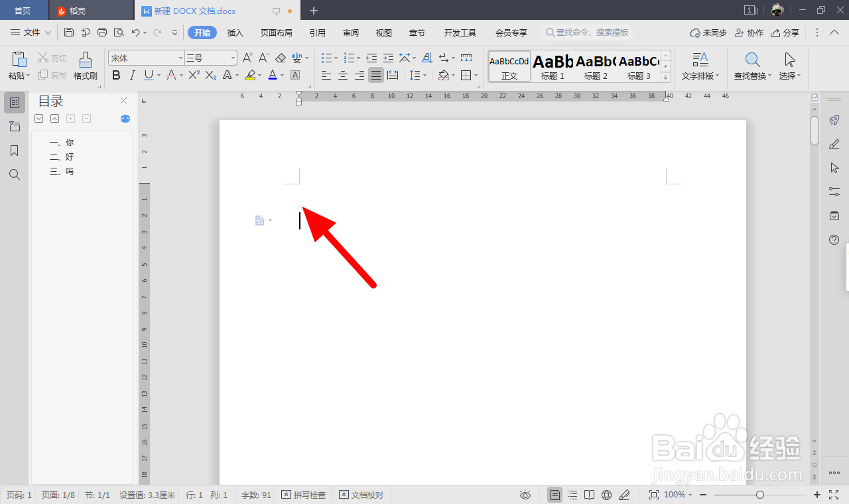
Task: Open the Review (审阅) tab
Action: tap(351, 32)
